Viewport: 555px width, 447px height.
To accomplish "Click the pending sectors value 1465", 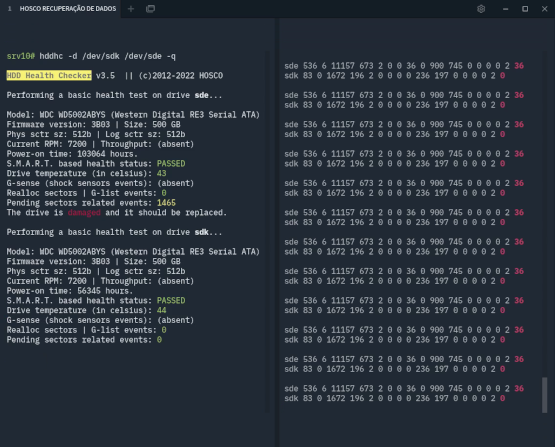I will (166, 203).
